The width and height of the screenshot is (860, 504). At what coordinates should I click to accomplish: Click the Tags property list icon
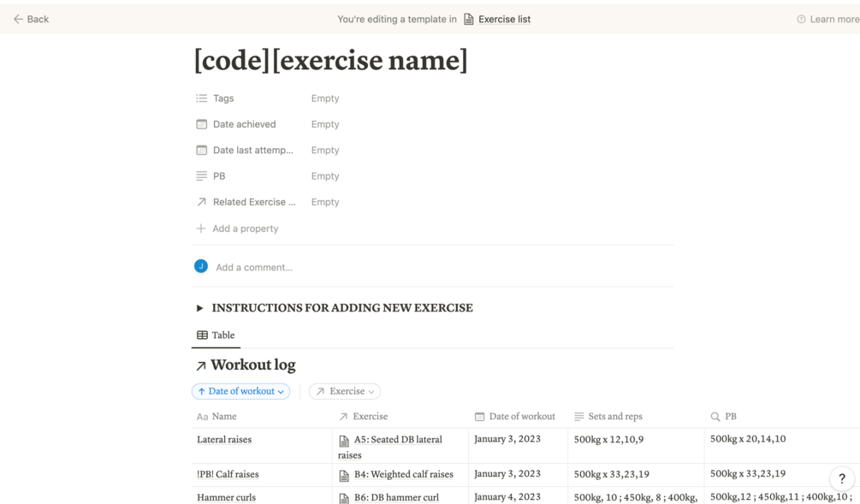pyautogui.click(x=202, y=98)
